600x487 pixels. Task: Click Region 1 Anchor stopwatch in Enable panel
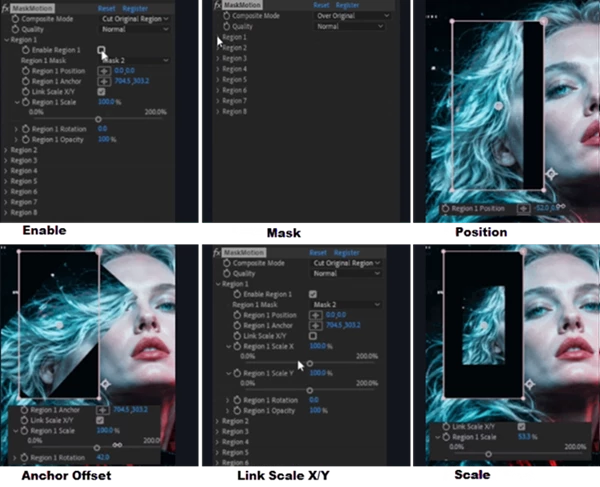coord(26,81)
